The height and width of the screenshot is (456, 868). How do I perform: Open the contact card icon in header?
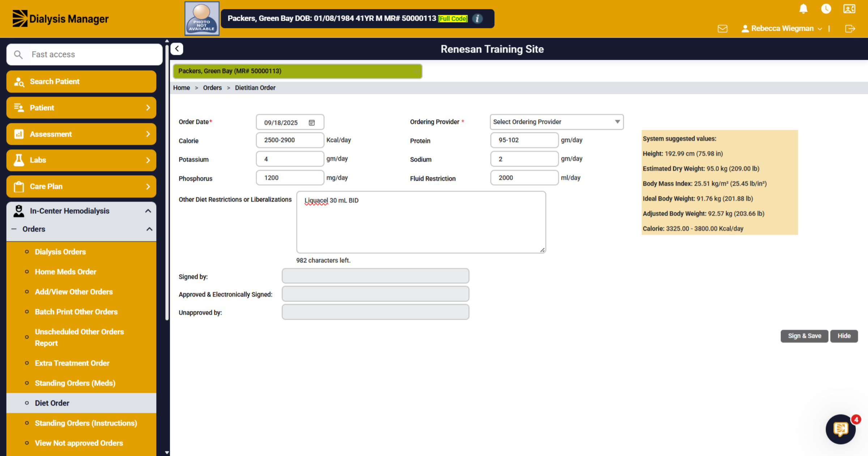(849, 9)
